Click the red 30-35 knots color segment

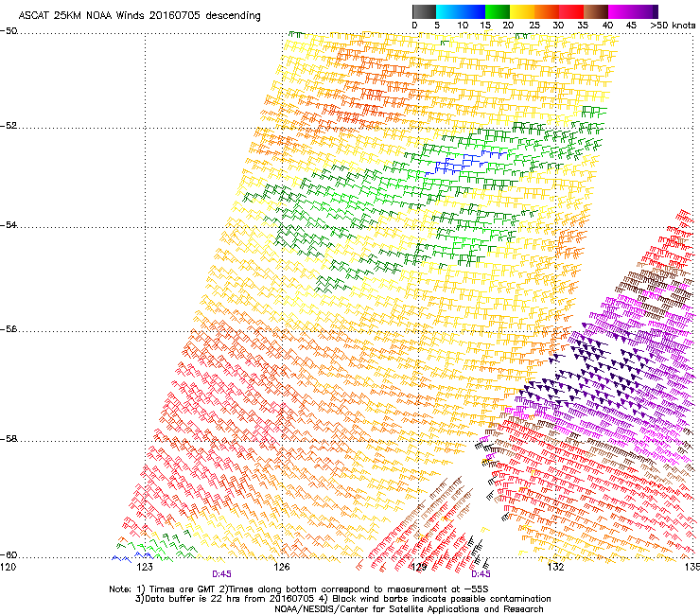[x=571, y=11]
